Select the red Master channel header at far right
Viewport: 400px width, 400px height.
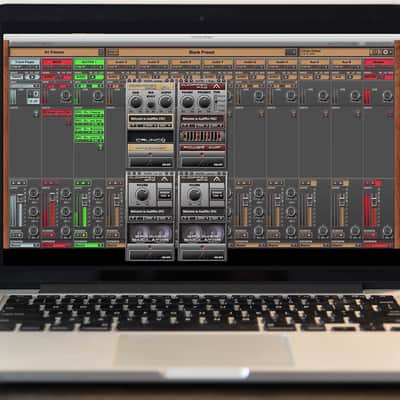pos(378,62)
